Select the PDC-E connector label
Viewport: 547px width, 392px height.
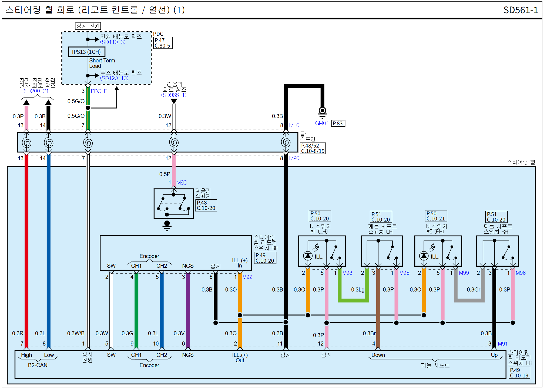99,91
